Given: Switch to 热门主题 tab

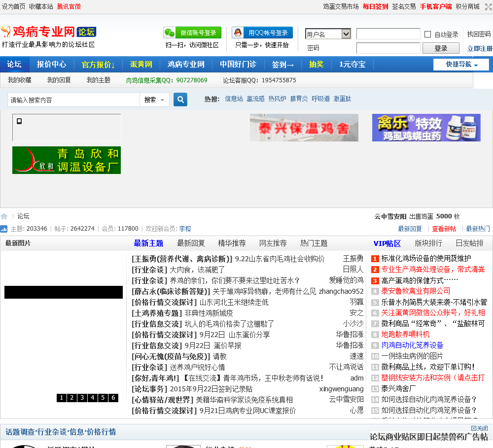Looking at the screenshot, I should point(314,243).
